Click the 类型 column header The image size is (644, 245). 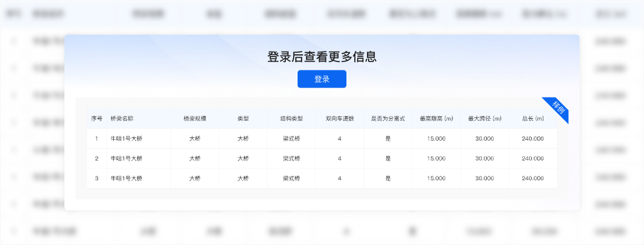click(x=243, y=119)
